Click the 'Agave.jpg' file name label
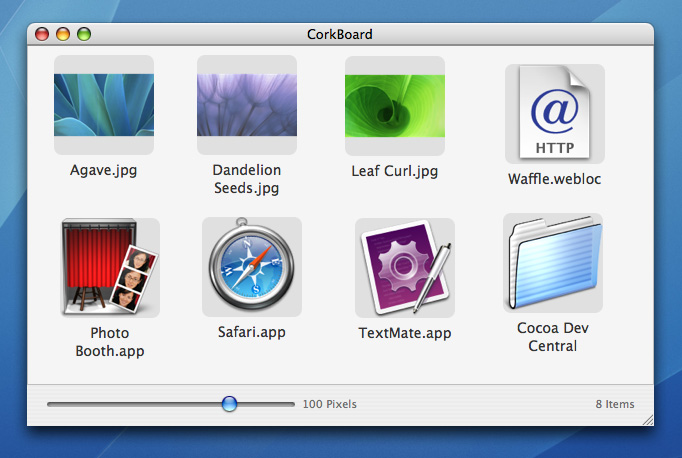 point(104,170)
